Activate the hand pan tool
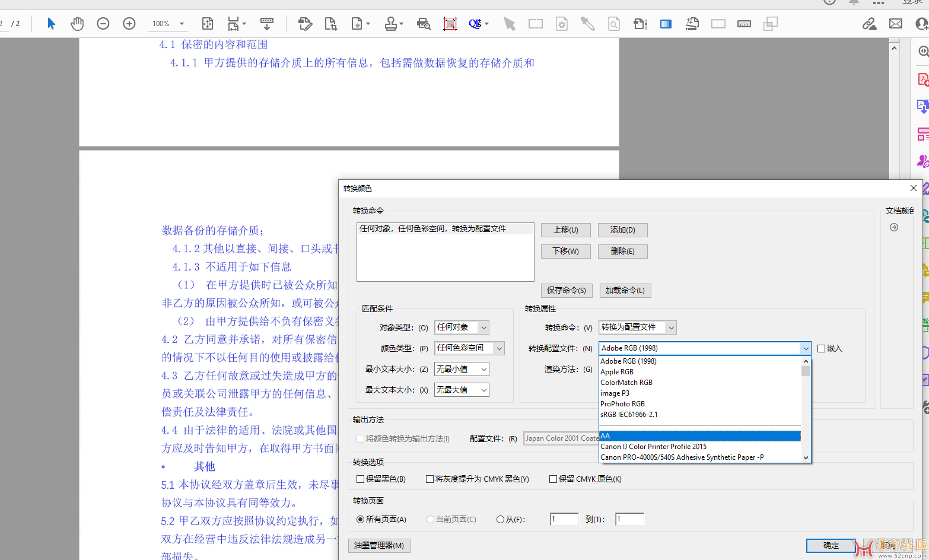This screenshot has width=929, height=560. 77,24
